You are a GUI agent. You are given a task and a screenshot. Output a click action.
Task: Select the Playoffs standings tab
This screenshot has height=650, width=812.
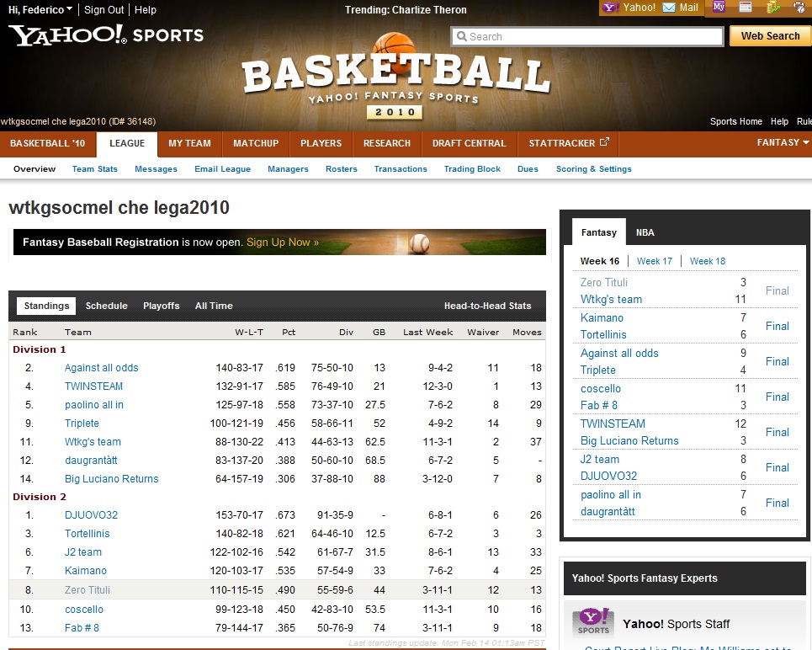(161, 306)
